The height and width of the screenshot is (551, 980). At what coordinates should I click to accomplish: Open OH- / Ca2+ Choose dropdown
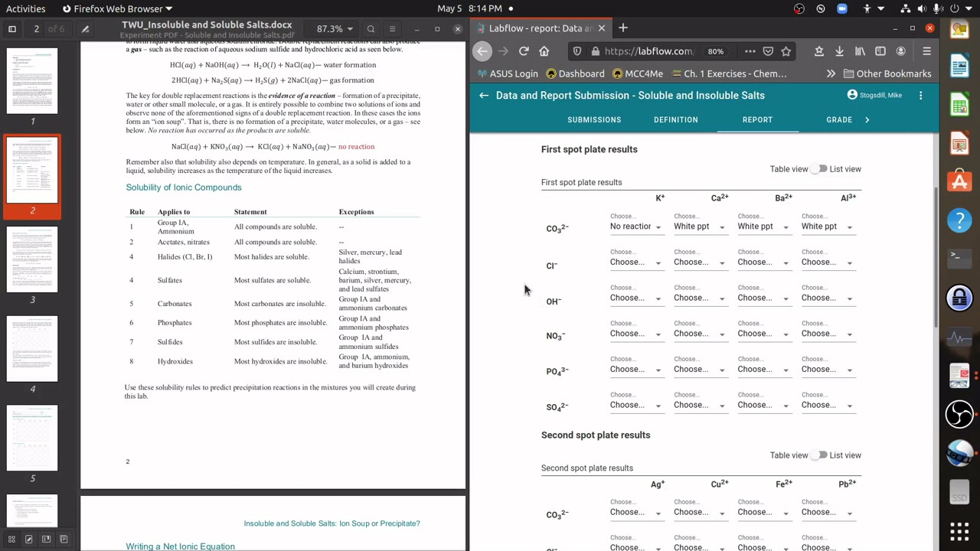point(699,298)
